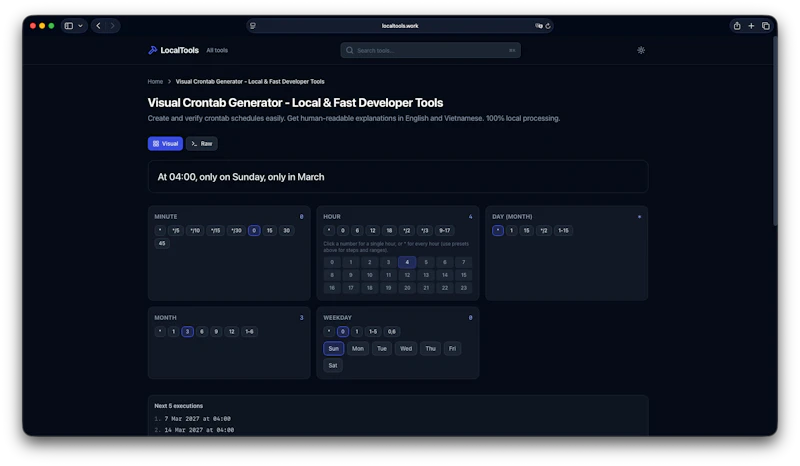Toggle the Mon weekday button

click(358, 349)
